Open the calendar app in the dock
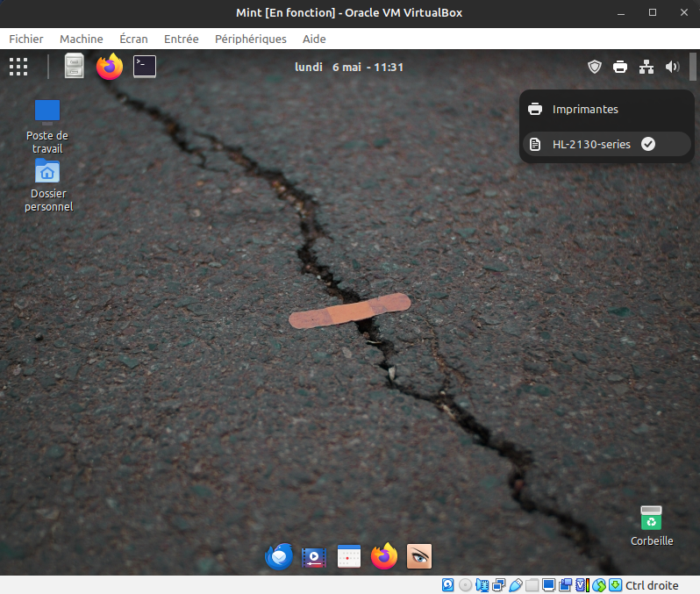This screenshot has height=594, width=700. [349, 556]
